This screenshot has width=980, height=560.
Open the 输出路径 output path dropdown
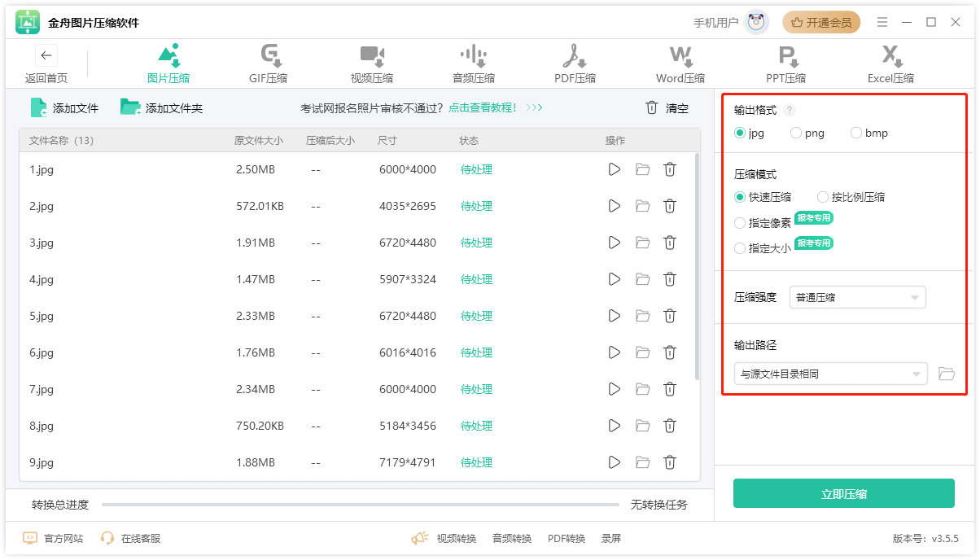[830, 374]
